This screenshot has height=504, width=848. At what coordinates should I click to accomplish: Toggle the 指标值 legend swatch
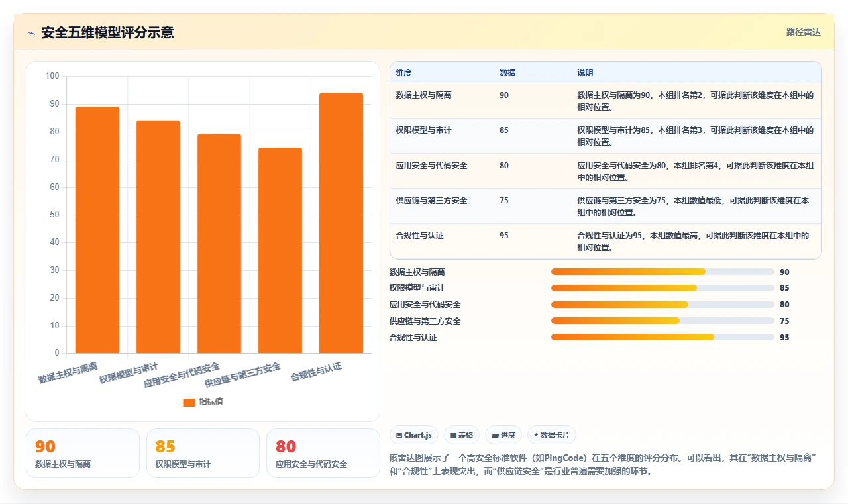coord(189,402)
